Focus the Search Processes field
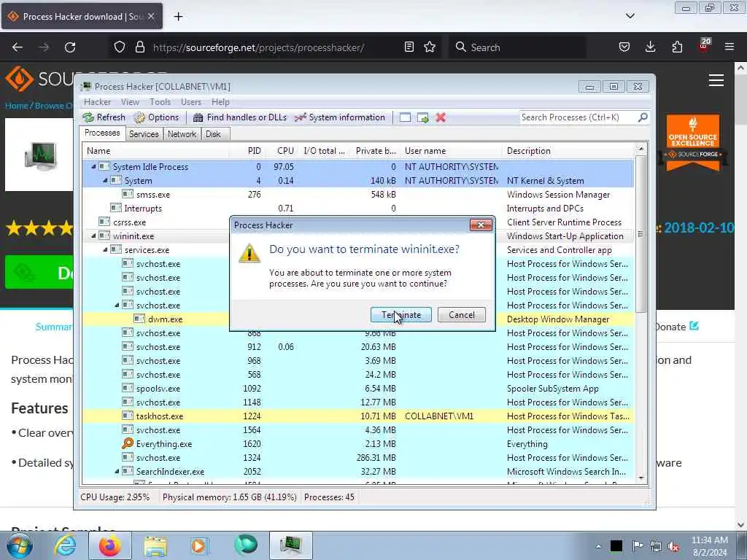 [578, 117]
